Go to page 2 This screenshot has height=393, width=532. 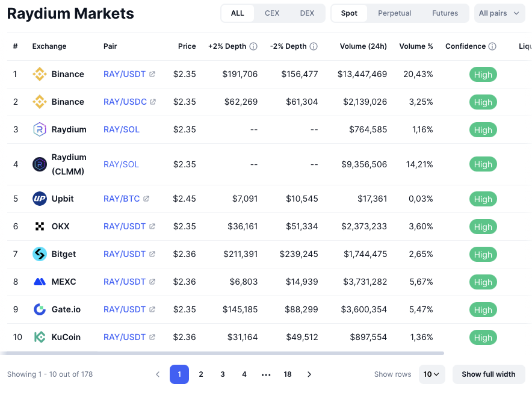tap(201, 374)
